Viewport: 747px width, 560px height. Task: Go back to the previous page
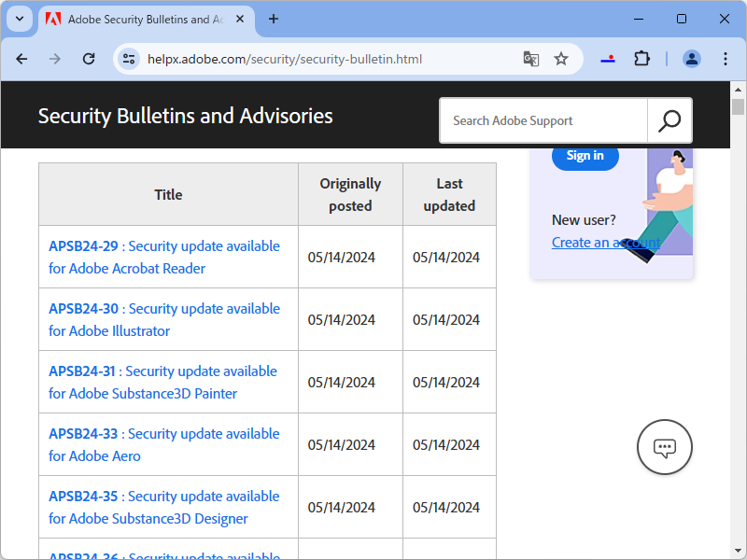22,59
